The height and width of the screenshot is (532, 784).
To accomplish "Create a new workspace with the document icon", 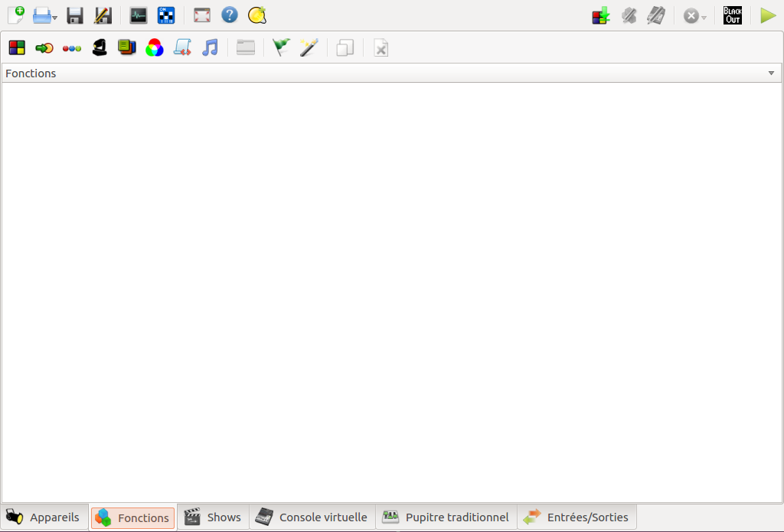I will tap(16, 15).
